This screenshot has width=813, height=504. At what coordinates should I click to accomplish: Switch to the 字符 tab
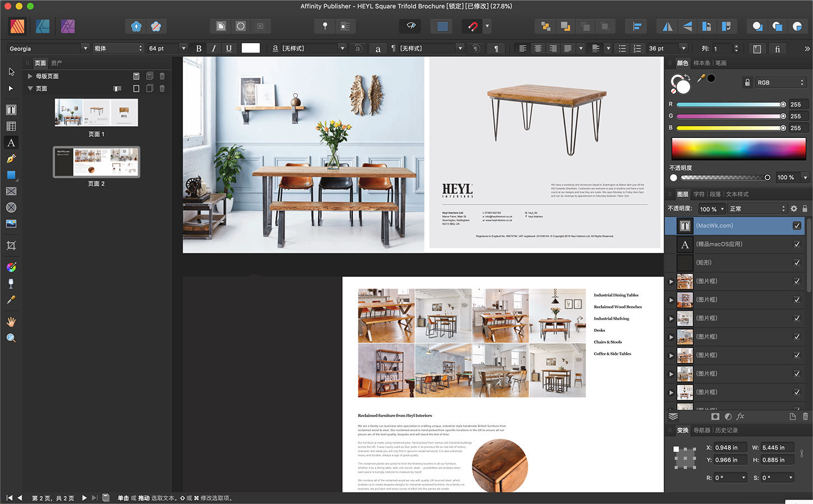point(699,195)
